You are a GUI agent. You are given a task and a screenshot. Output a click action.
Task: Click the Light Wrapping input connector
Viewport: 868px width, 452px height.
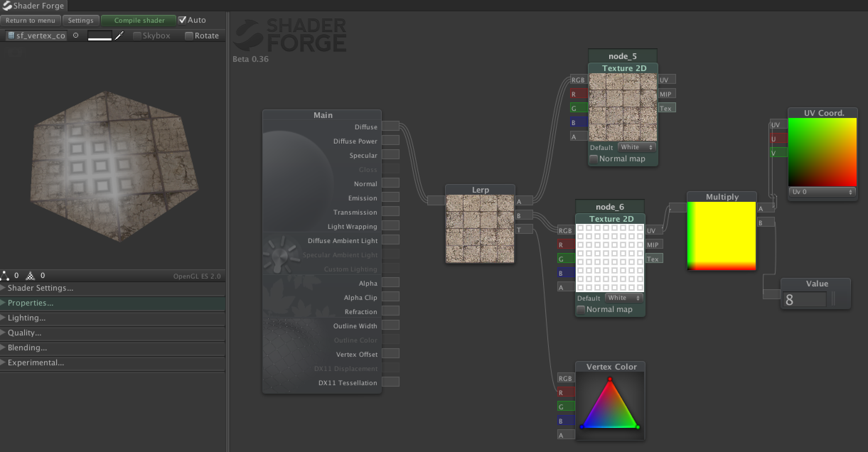coord(391,226)
